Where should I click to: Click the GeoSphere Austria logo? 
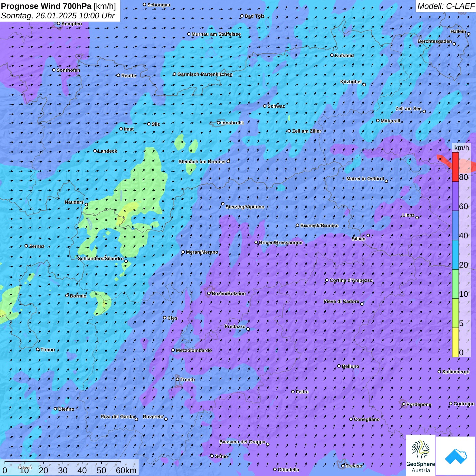[x=421, y=455]
